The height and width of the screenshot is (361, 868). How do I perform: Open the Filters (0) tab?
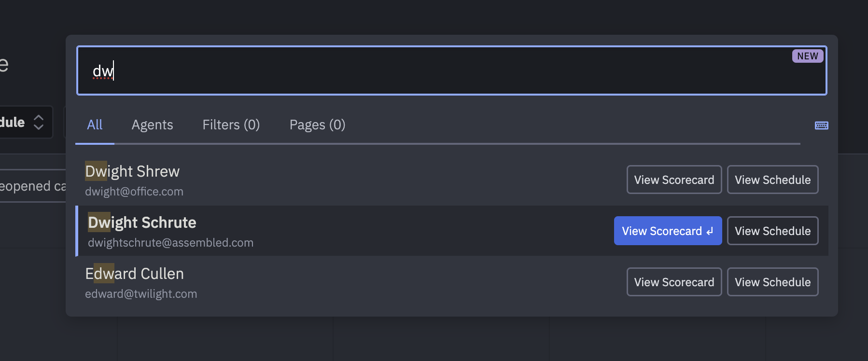coord(231,125)
